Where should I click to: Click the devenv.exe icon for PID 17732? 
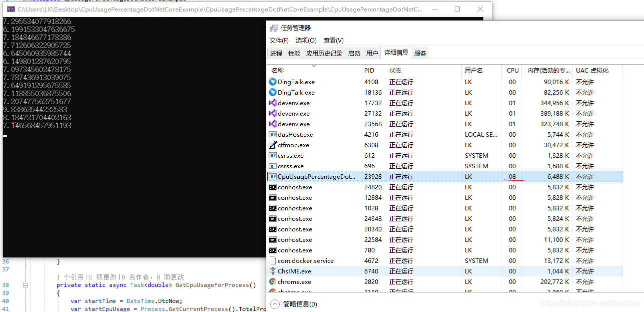[273, 103]
